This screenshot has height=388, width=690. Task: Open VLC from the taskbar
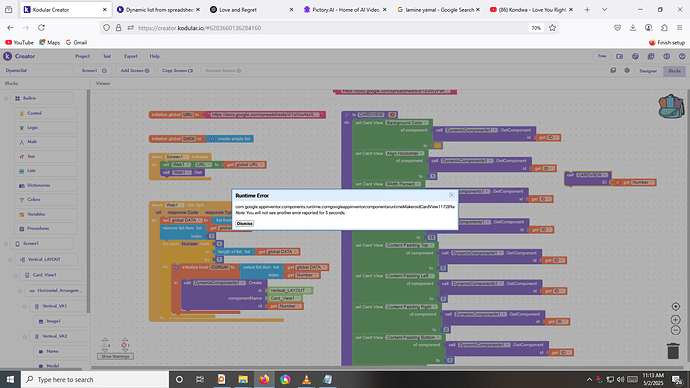click(306, 379)
